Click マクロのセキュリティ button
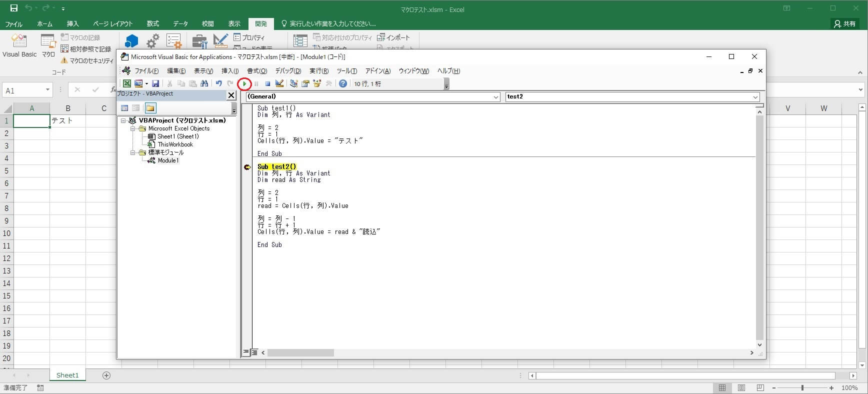868x394 pixels. click(87, 60)
